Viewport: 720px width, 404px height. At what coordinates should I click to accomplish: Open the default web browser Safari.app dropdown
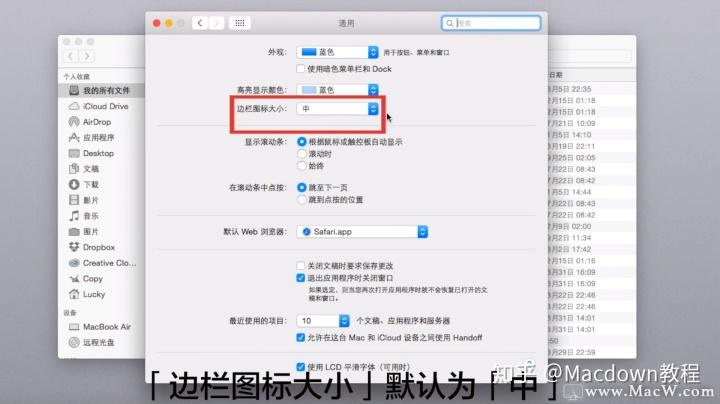coord(362,232)
